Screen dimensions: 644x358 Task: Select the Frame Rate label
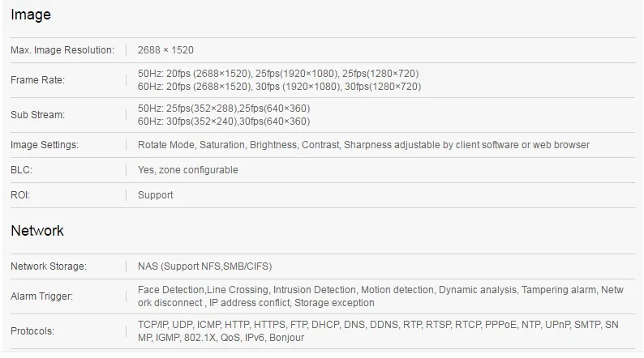coord(38,80)
